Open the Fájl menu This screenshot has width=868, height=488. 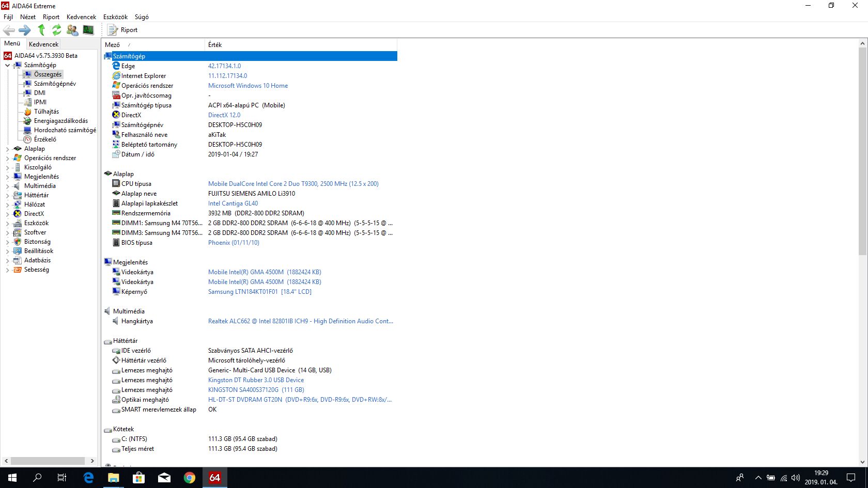point(8,17)
